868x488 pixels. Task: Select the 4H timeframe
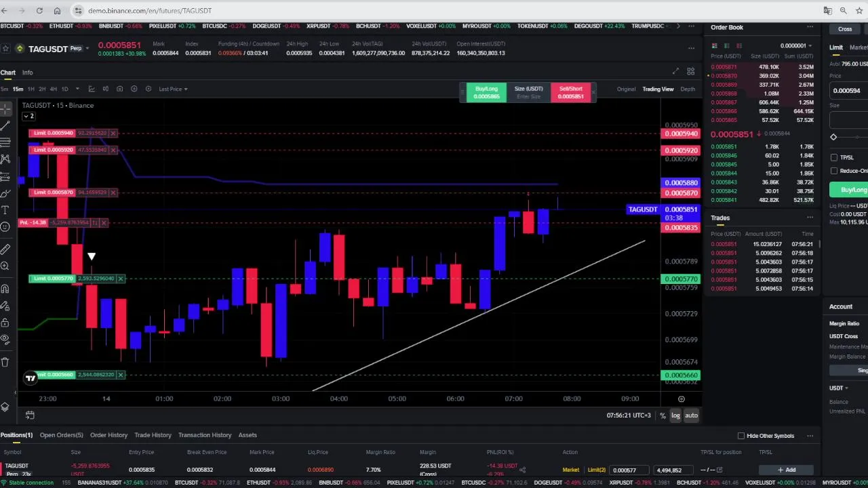coord(53,89)
